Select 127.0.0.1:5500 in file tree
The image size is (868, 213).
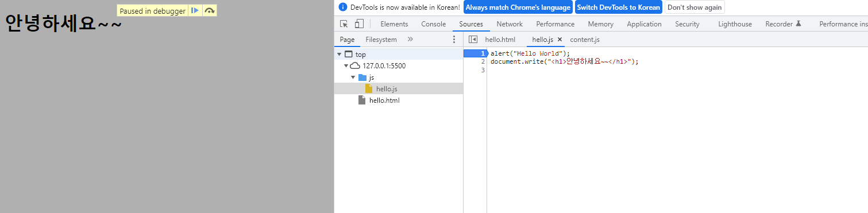(x=399, y=66)
